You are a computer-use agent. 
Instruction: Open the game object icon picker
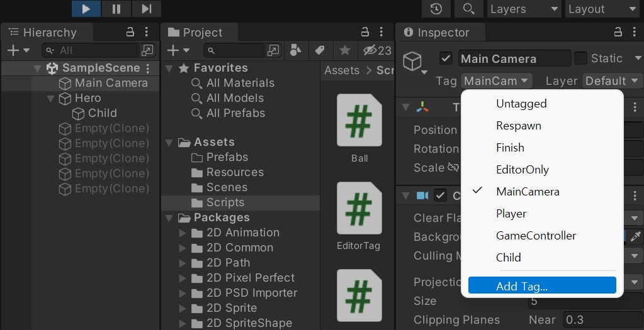point(414,63)
